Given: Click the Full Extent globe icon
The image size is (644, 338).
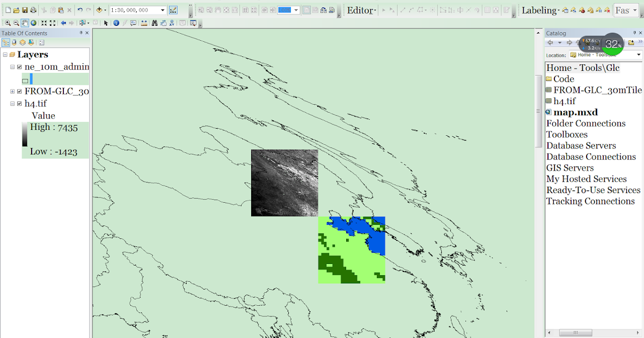Looking at the screenshot, I should point(34,23).
